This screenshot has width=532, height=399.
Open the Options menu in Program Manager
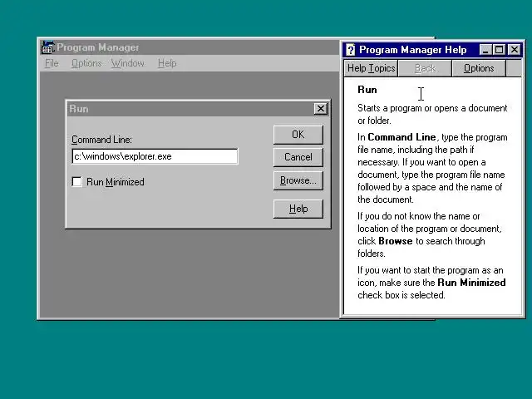[x=86, y=63]
